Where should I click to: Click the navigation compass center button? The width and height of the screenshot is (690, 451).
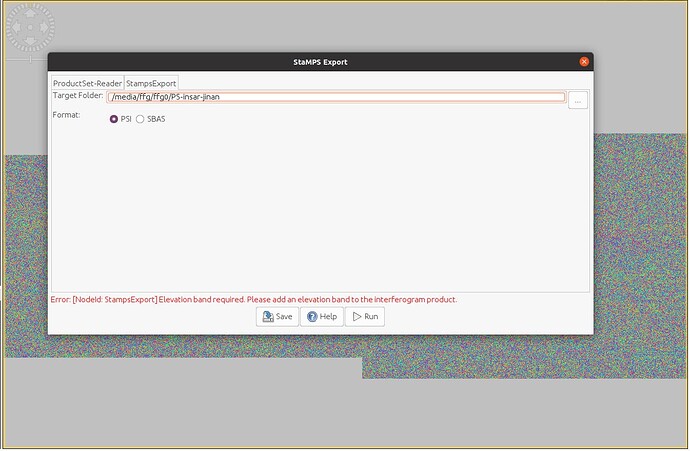pos(30,27)
